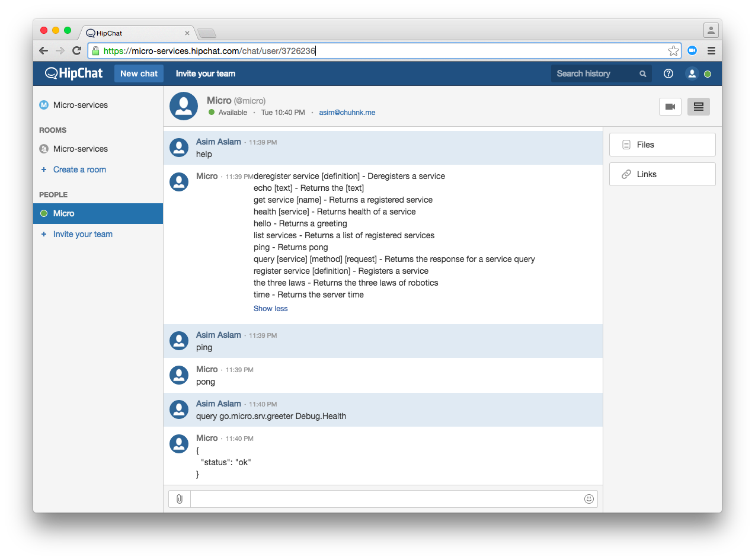Open the Links panel

663,174
